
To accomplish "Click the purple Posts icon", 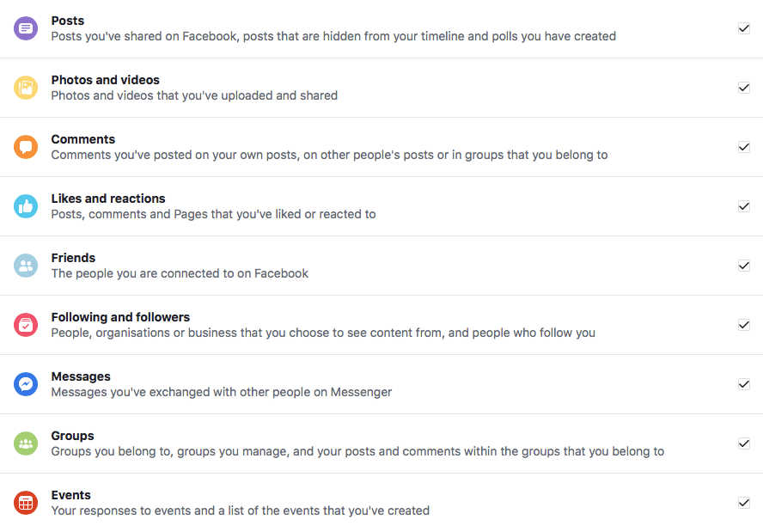I will (x=26, y=28).
